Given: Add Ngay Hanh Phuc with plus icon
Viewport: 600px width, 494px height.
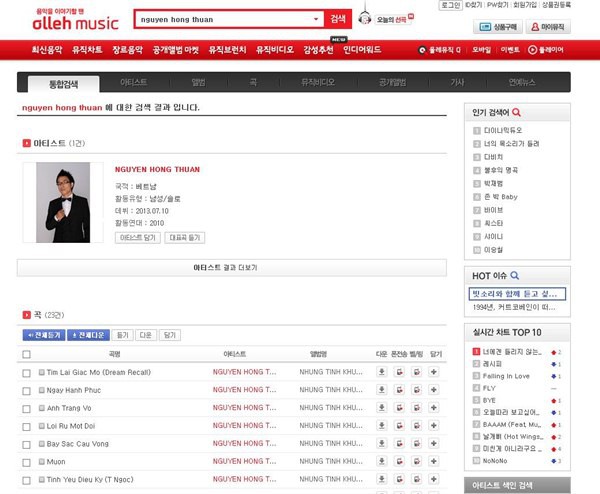Looking at the screenshot, I should point(434,390).
